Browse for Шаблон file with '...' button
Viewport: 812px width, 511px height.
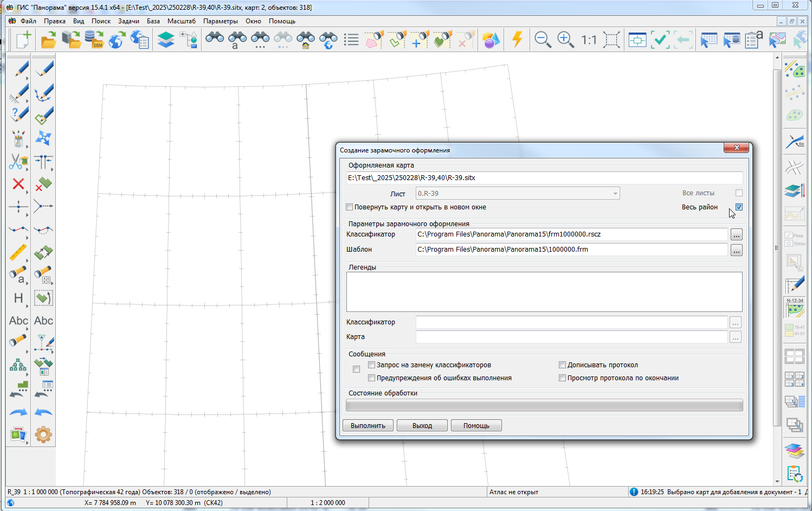(736, 250)
